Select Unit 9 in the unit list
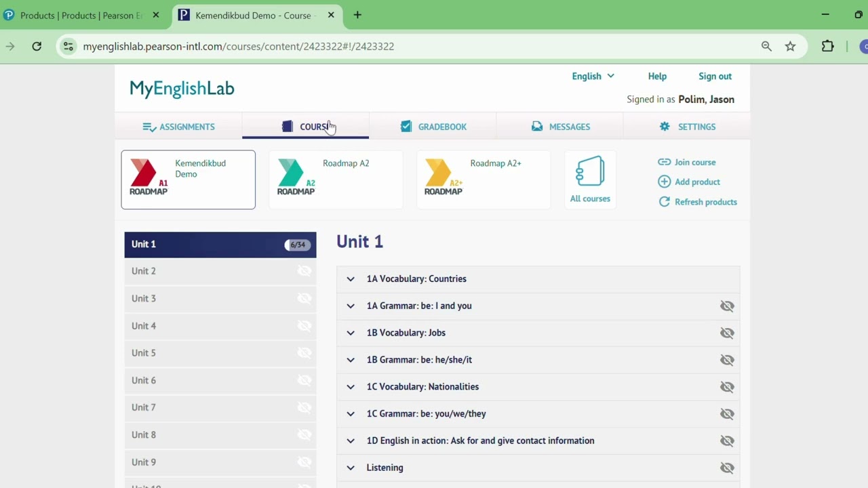868x488 pixels. (x=220, y=462)
